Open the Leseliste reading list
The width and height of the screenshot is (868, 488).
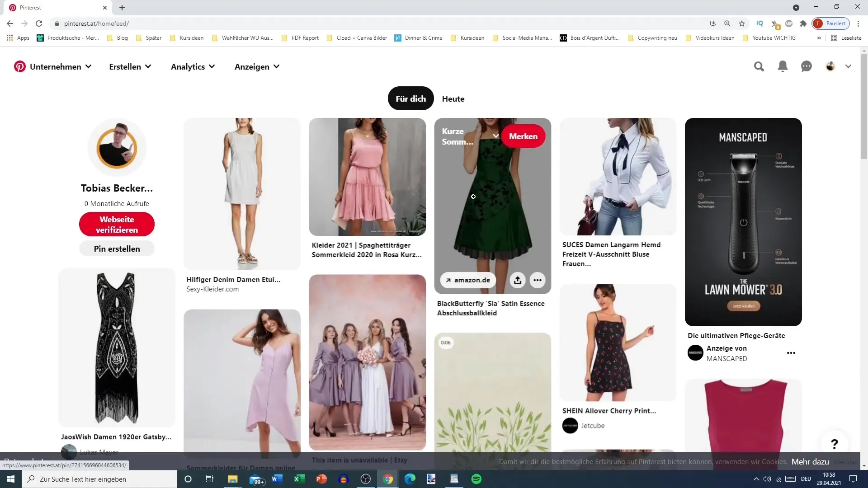tap(846, 38)
